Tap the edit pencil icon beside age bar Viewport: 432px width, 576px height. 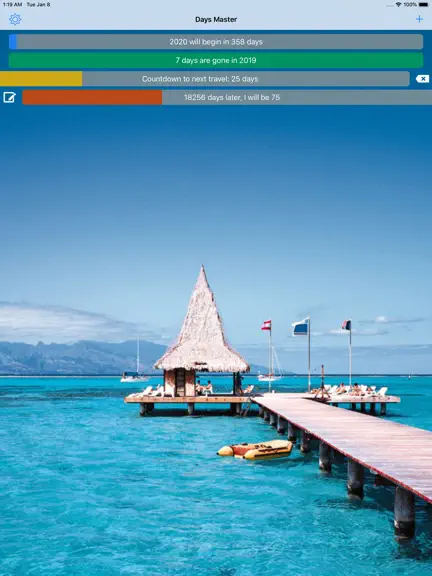tap(9, 97)
